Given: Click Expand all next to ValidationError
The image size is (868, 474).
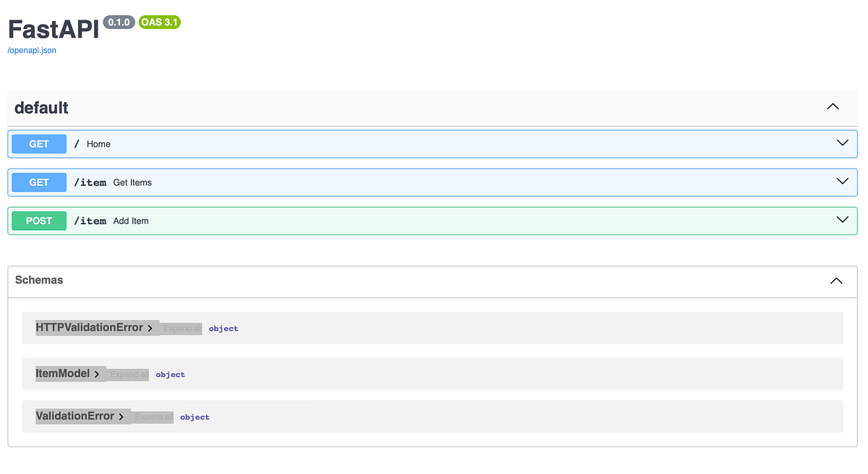Looking at the screenshot, I should click(x=153, y=417).
